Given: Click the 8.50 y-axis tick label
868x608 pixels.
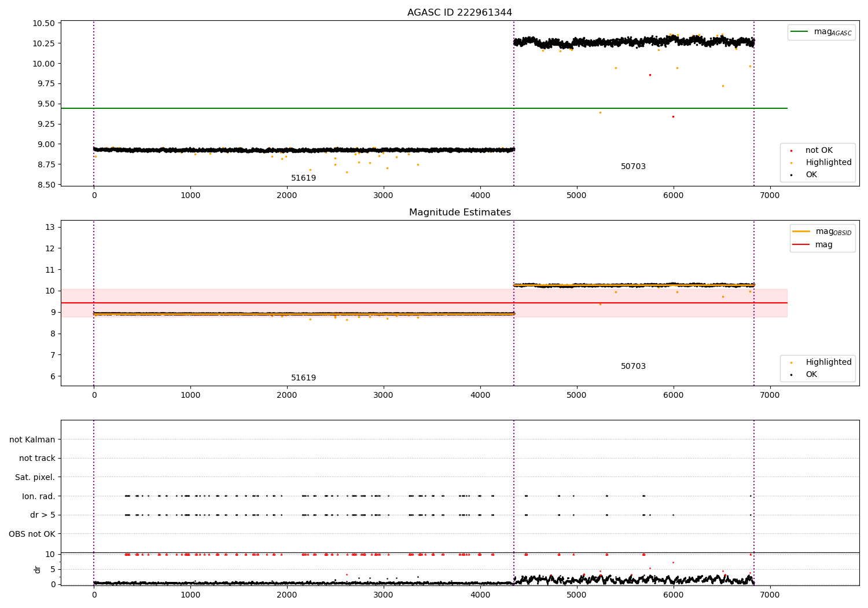Looking at the screenshot, I should point(46,185).
